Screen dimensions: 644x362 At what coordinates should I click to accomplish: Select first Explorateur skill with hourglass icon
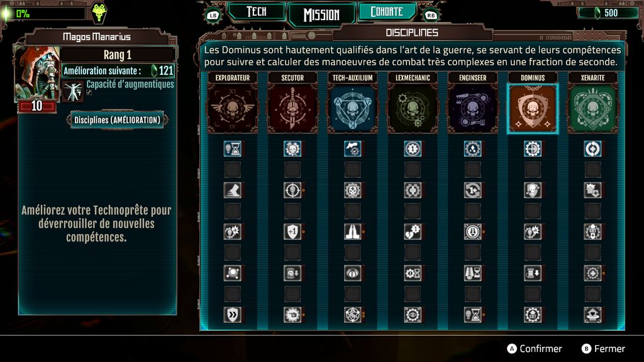click(x=233, y=148)
